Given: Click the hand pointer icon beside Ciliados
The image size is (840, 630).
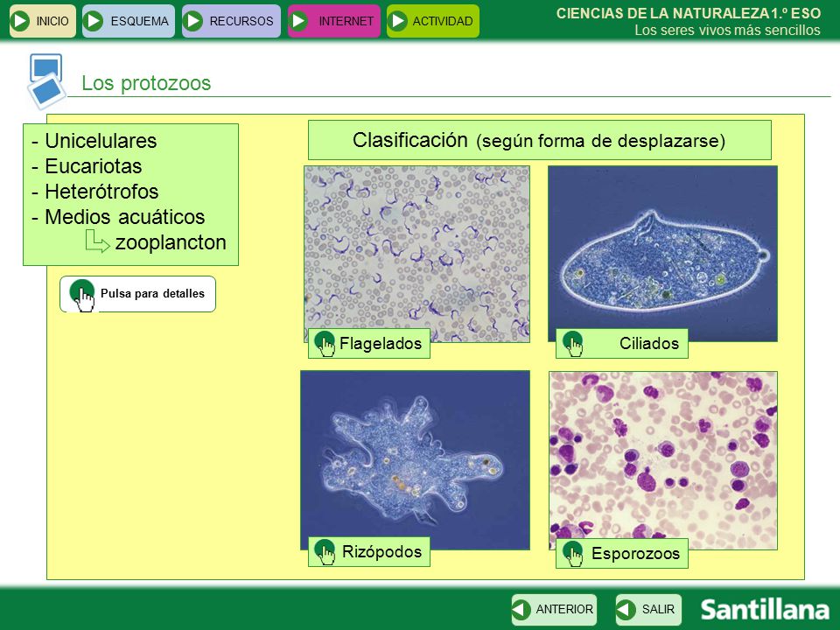Looking at the screenshot, I should click(573, 343).
